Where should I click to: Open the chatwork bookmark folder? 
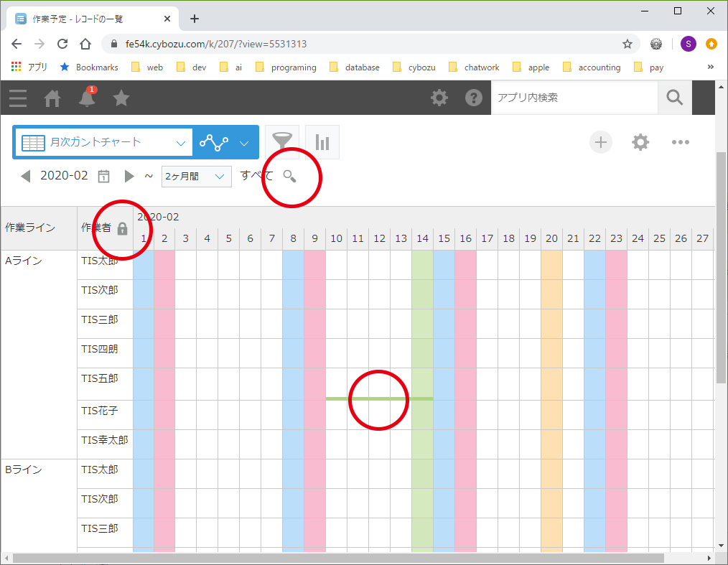[x=474, y=67]
